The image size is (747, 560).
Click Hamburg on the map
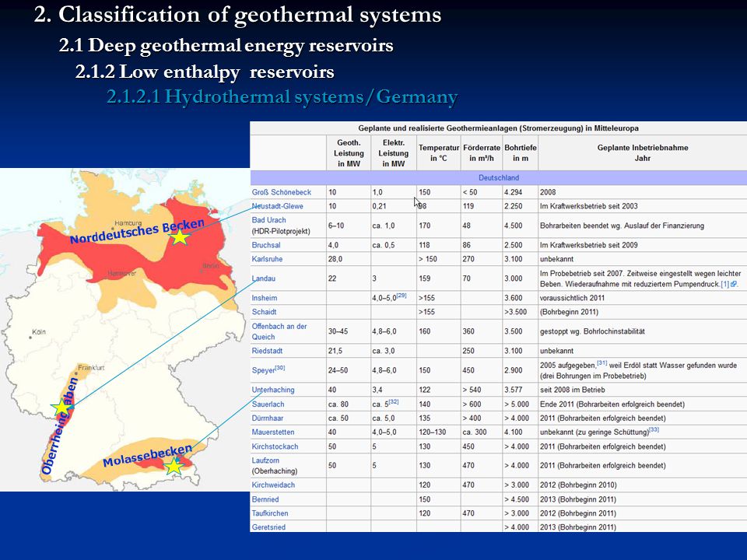coord(128,223)
